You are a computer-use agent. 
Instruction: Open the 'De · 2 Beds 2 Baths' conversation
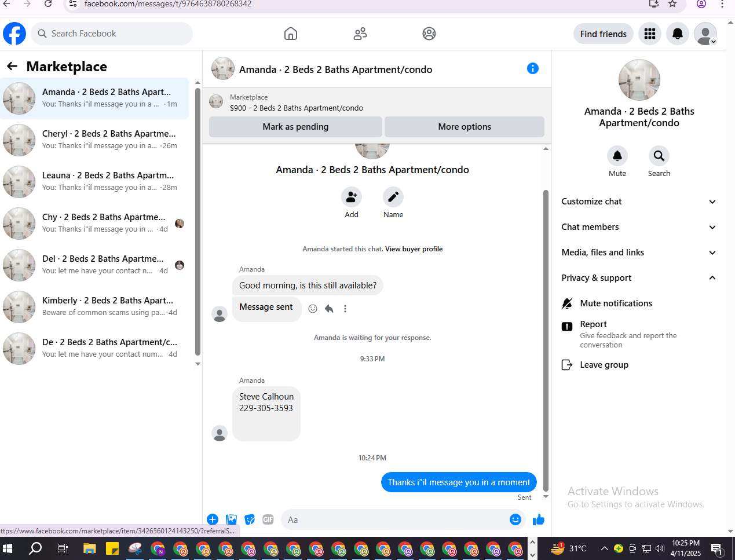click(x=95, y=349)
